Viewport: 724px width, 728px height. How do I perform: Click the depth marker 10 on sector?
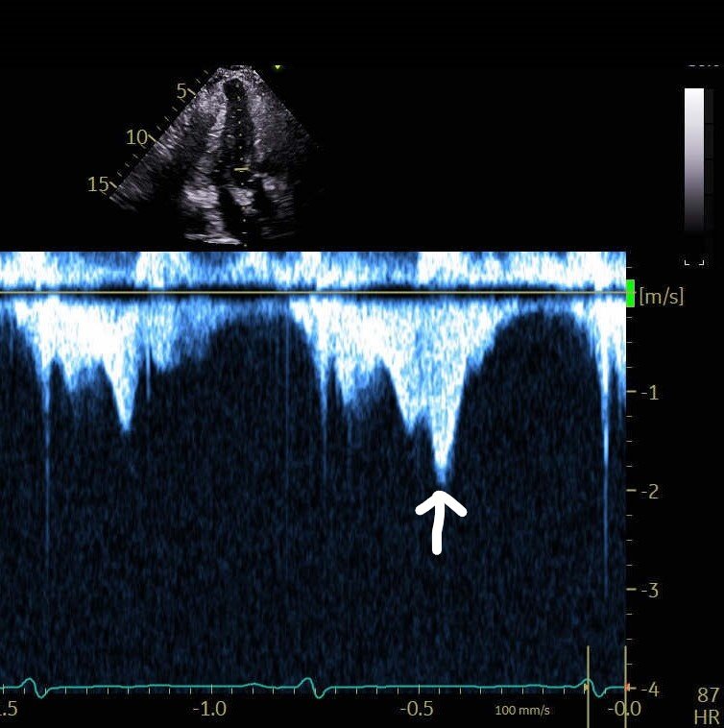[136, 137]
